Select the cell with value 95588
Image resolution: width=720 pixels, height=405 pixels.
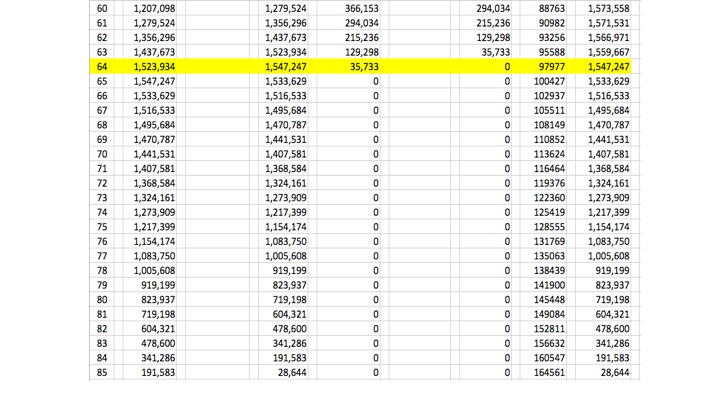(544, 52)
